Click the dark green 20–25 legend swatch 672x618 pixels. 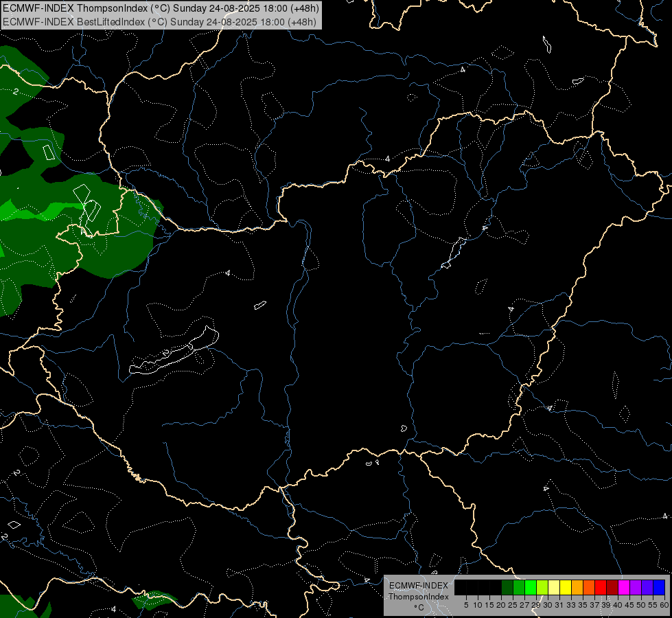[x=507, y=588]
